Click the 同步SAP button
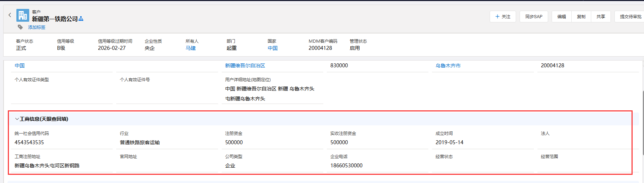The width and height of the screenshot is (644, 183). pyautogui.click(x=534, y=17)
